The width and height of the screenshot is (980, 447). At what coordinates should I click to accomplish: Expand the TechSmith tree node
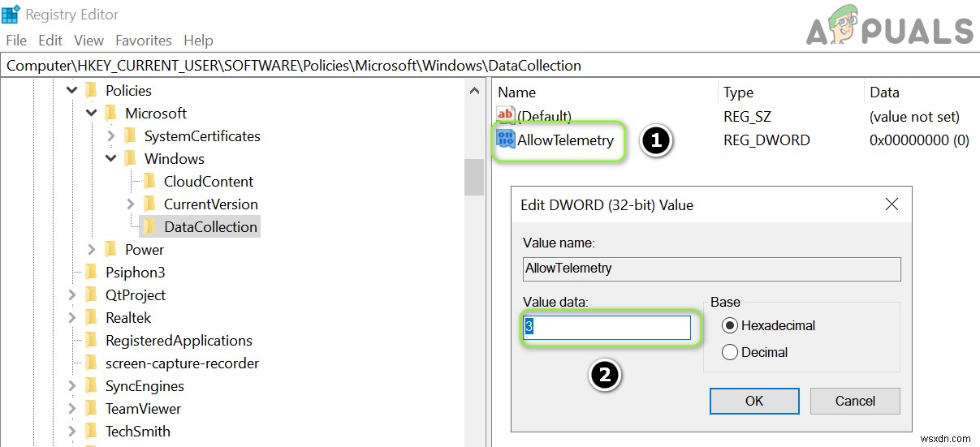[72, 431]
